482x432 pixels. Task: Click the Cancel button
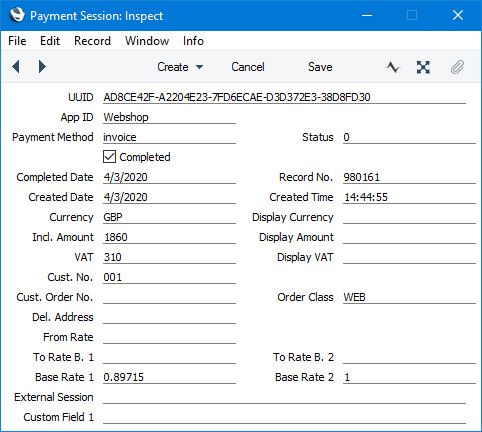(x=248, y=67)
